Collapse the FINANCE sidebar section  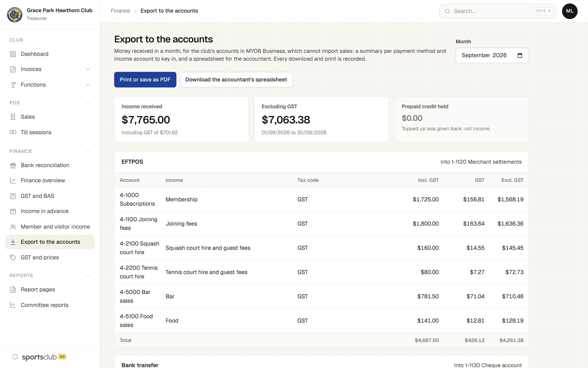click(x=88, y=151)
